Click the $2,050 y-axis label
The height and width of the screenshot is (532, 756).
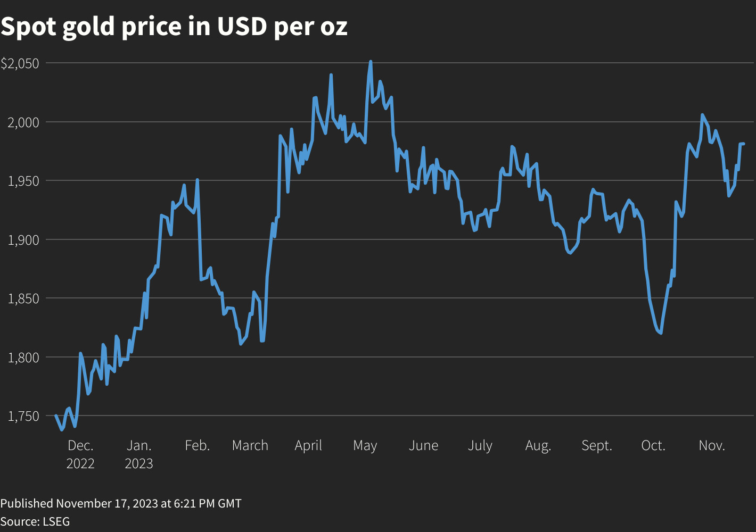(20, 63)
